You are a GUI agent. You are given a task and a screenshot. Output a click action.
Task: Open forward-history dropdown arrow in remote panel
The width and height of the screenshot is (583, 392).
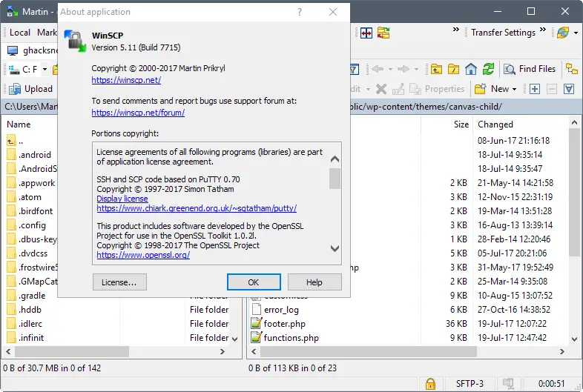[416, 69]
